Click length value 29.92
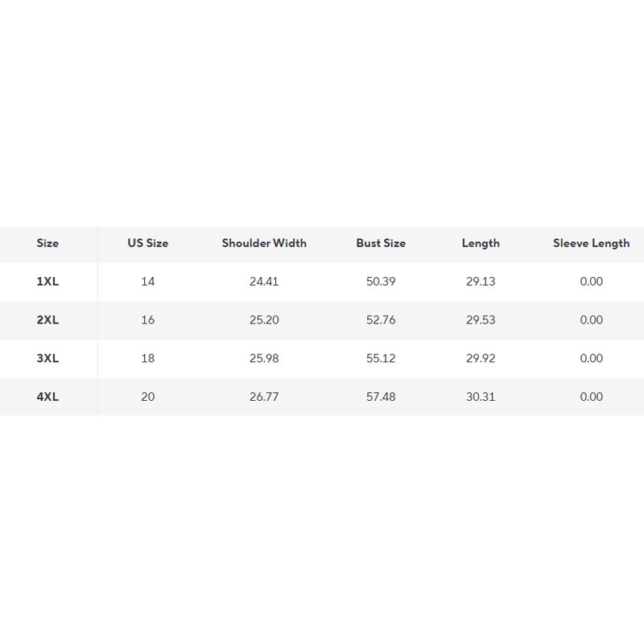The width and height of the screenshot is (644, 644). tap(481, 358)
